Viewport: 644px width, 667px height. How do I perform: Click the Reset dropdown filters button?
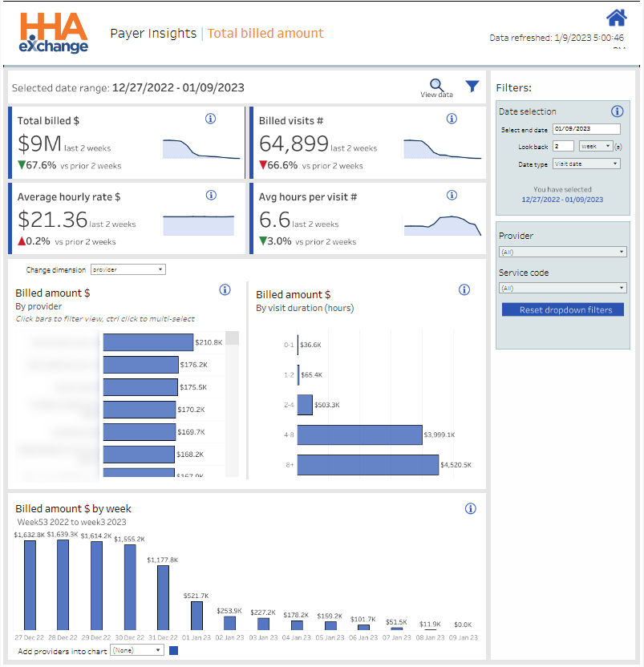pyautogui.click(x=562, y=309)
